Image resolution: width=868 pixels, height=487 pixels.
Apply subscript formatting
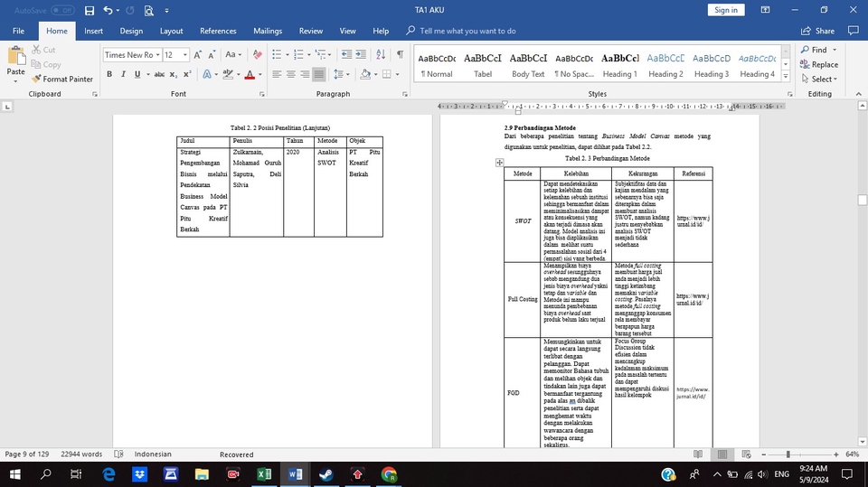coord(174,74)
